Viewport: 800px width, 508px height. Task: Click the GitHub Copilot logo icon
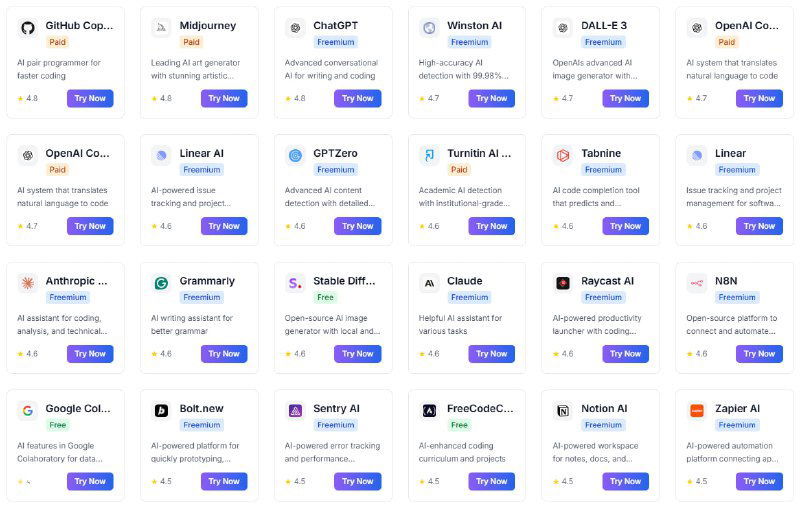(27, 28)
